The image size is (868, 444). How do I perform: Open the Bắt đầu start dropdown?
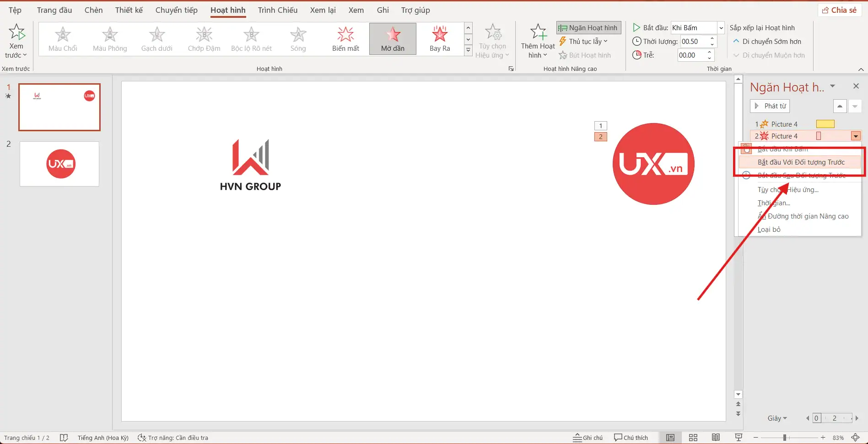721,28
